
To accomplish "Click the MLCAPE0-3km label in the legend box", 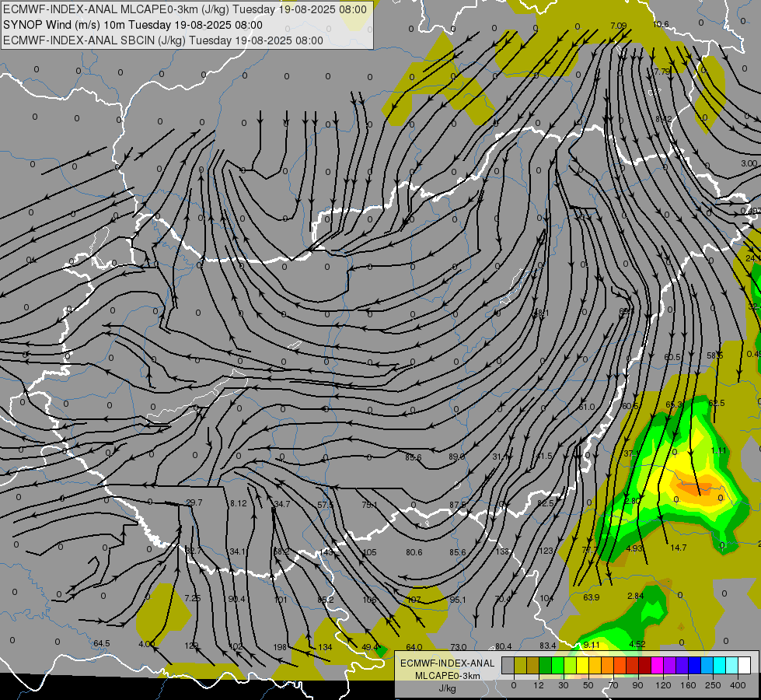I will (448, 676).
